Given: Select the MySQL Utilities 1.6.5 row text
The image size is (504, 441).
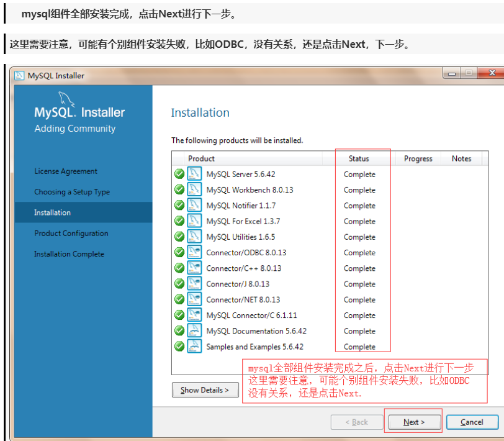Looking at the screenshot, I should click(x=241, y=237).
